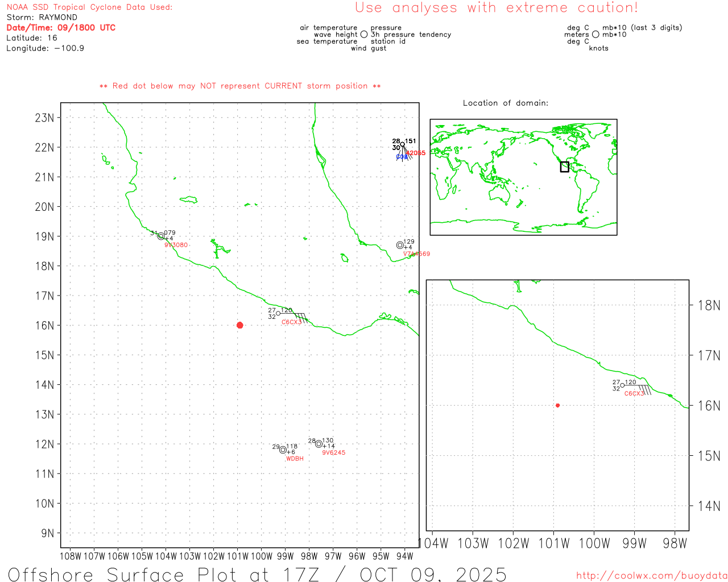Click the pressure value 151 near buoy 42055
This screenshot has height=582, width=728.
point(411,141)
